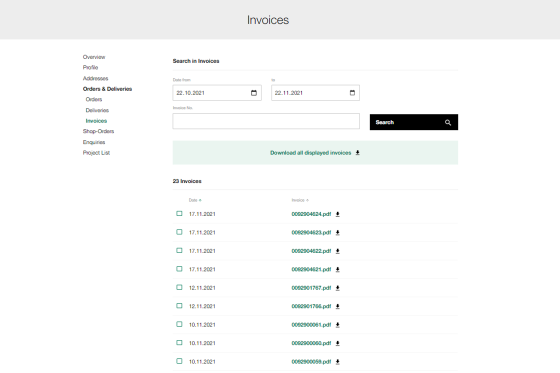Download invoice 0092904621.pdf via its arrow icon
The width and height of the screenshot is (560, 373).
tap(338, 269)
